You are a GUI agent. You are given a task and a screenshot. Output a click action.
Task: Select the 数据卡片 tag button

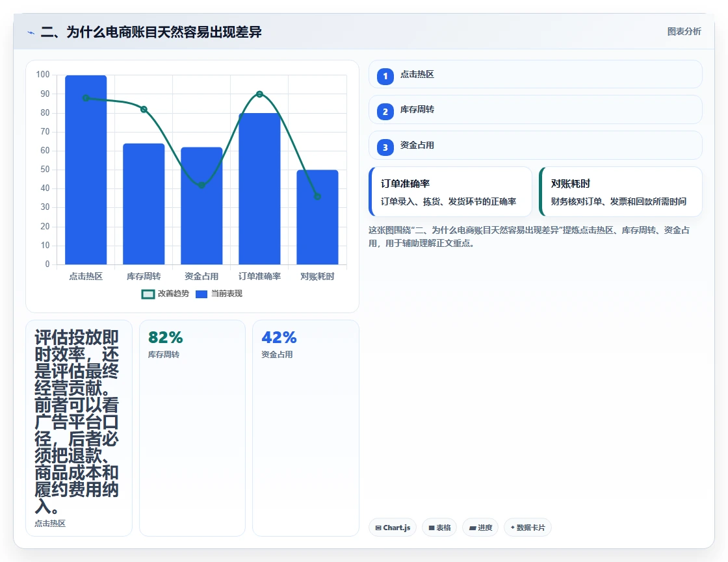click(527, 528)
